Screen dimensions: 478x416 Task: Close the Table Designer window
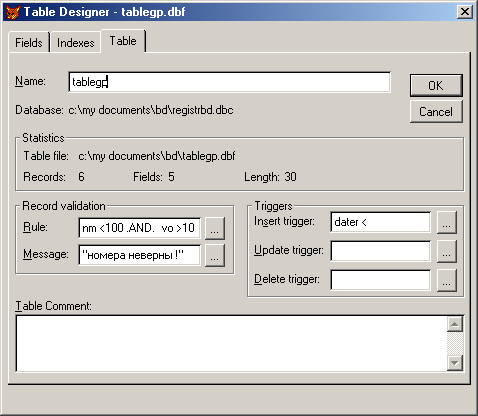(x=465, y=12)
